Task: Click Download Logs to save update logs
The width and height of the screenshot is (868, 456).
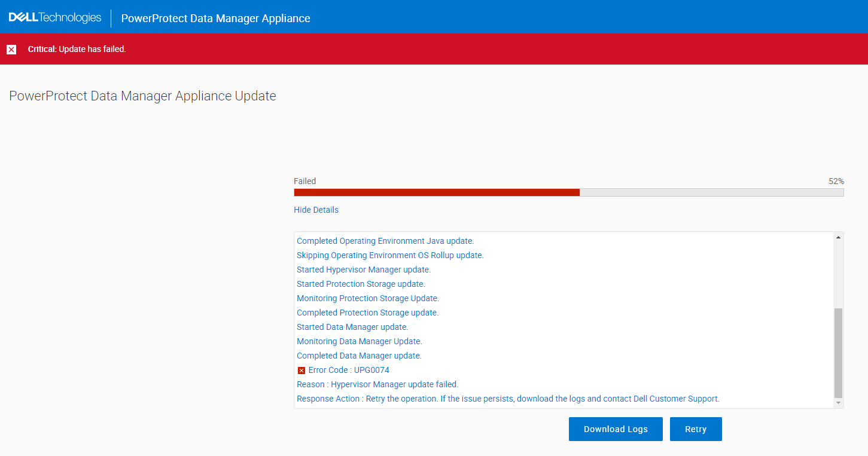Action: pos(616,429)
